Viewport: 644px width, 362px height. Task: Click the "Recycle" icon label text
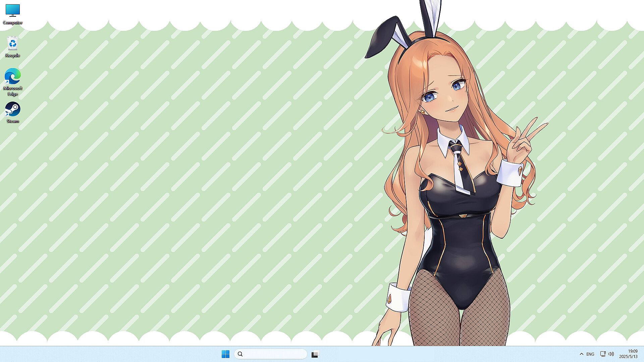click(13, 55)
